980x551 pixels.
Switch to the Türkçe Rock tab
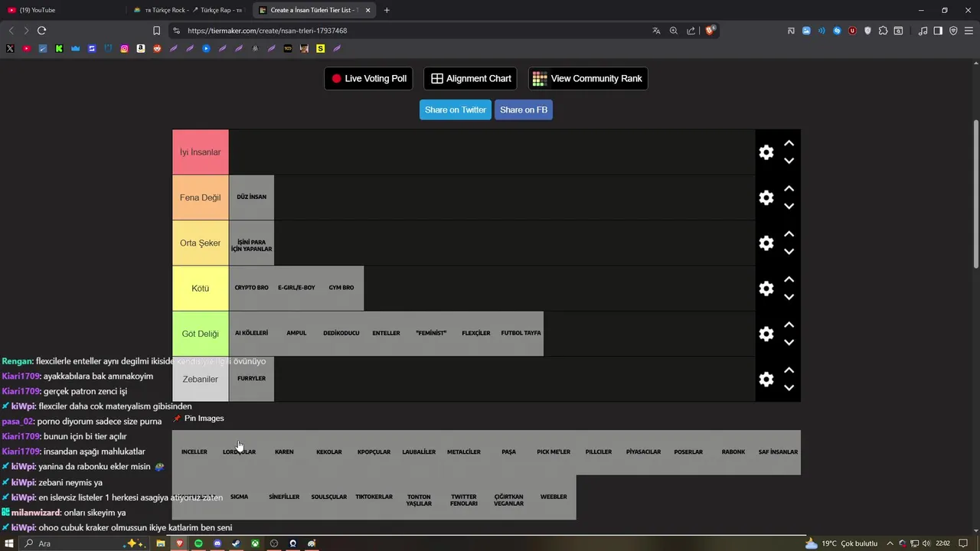pyautogui.click(x=188, y=10)
